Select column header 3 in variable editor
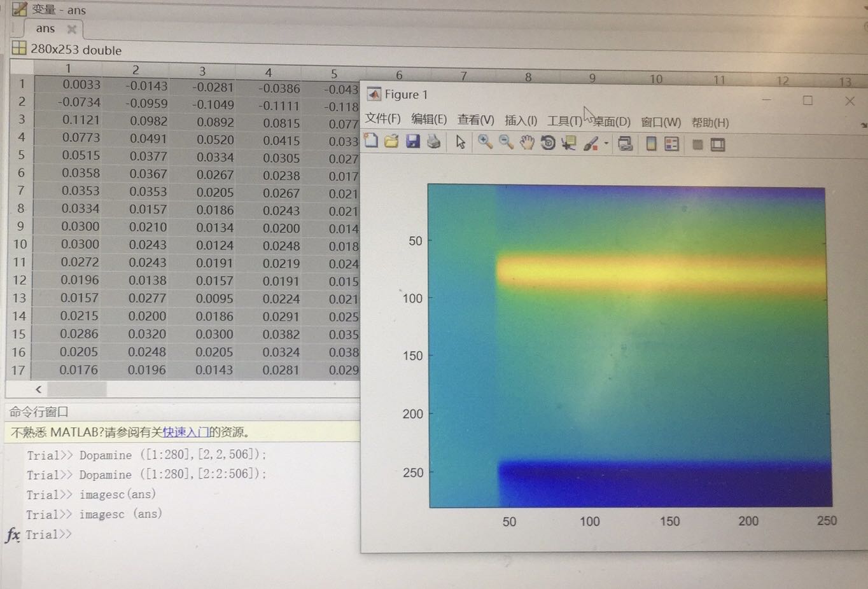Screen dimensions: 868x589 point(202,71)
